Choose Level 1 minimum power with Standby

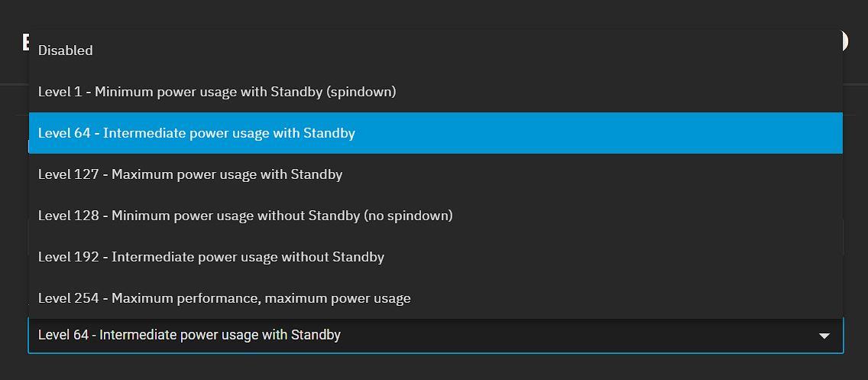pyautogui.click(x=217, y=92)
